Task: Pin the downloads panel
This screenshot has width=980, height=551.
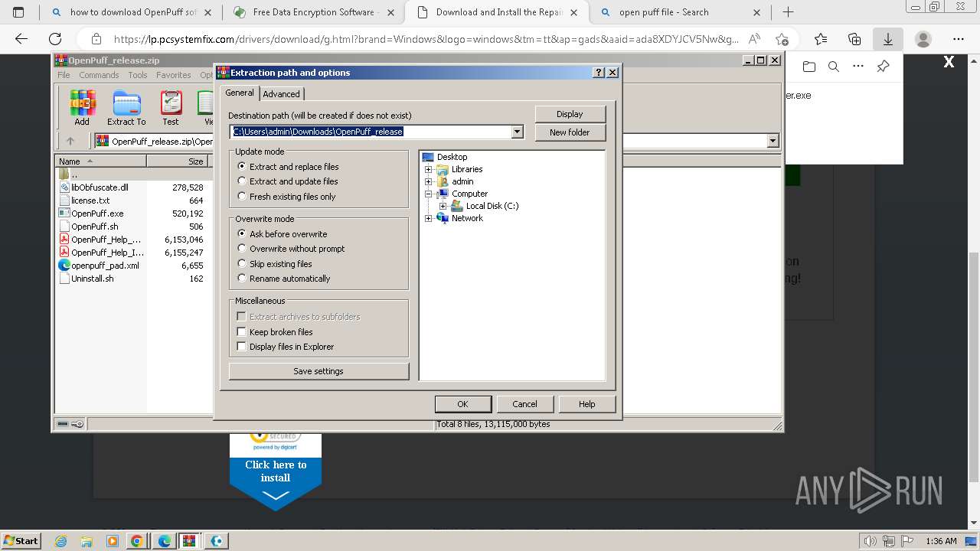Action: tap(883, 67)
